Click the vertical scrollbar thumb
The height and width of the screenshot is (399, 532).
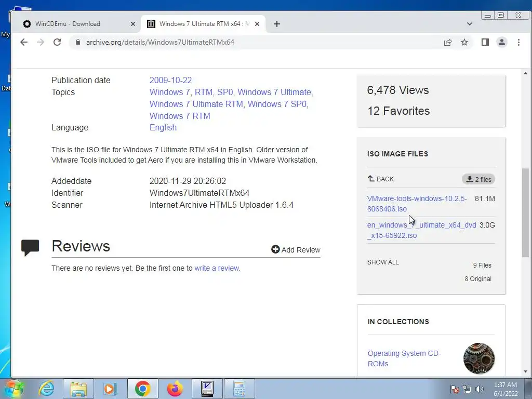pos(525,212)
